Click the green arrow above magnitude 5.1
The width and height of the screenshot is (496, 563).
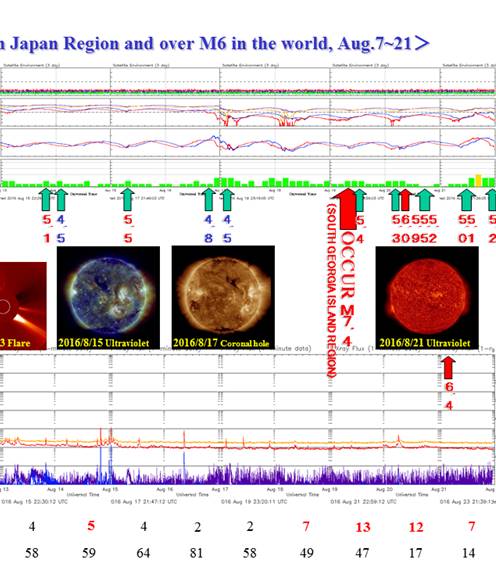(46, 199)
